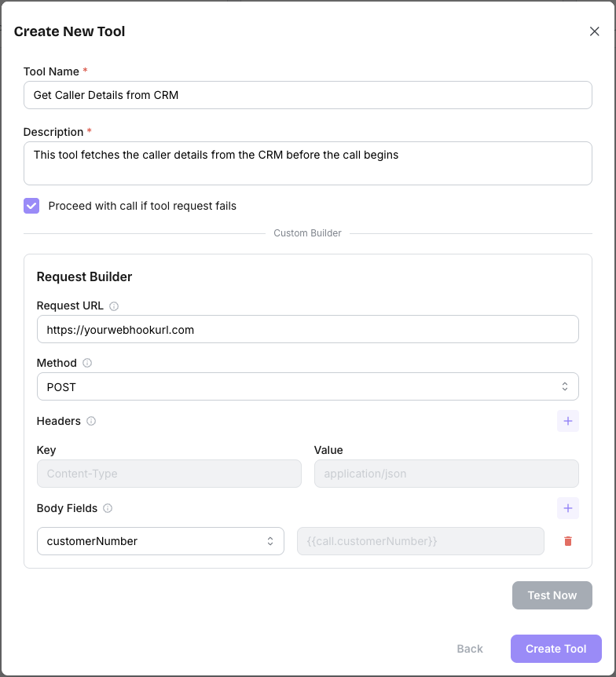Click the Proceed with call label text

(142, 206)
